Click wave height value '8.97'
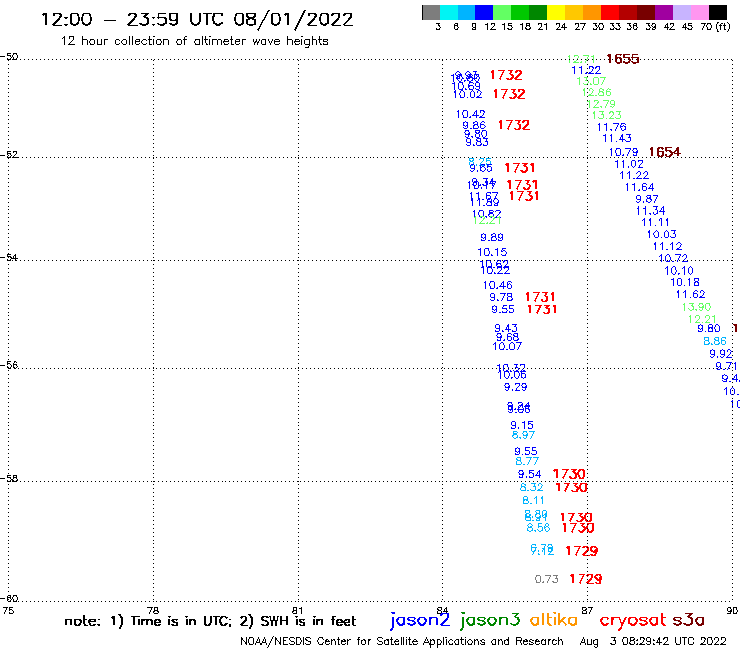 pos(523,435)
